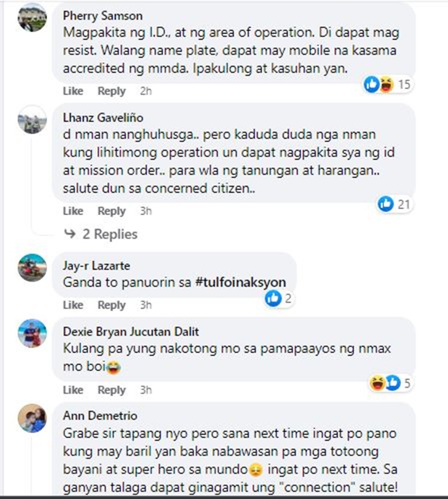The height and width of the screenshot is (499, 448).
Task: Like Pherry Samson's comment
Action: coord(73,91)
